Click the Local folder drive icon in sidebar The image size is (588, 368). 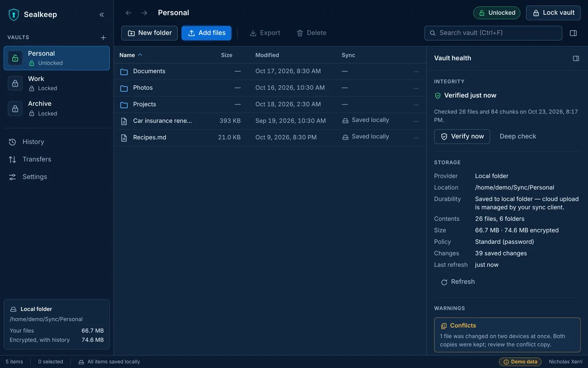click(13, 310)
